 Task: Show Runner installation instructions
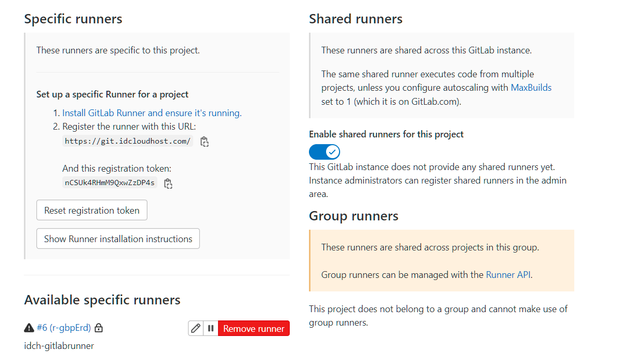click(x=118, y=239)
